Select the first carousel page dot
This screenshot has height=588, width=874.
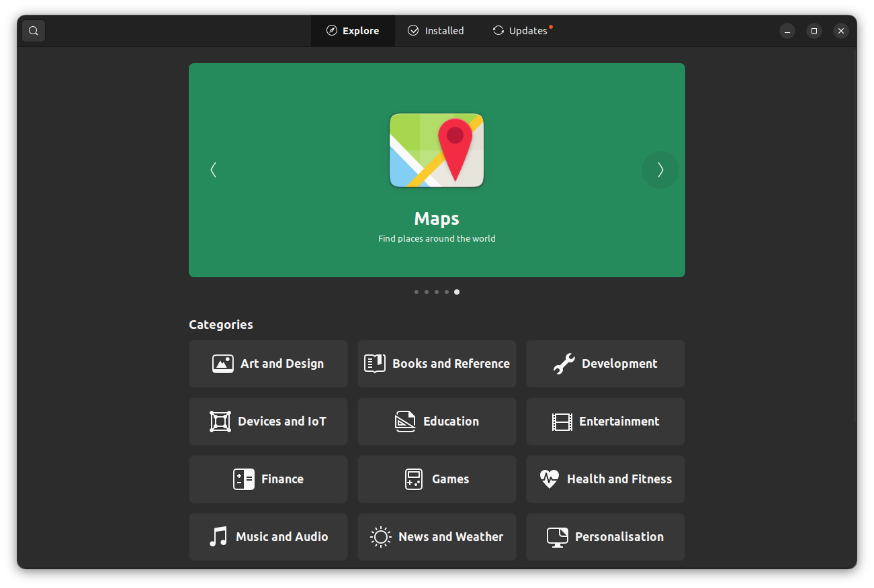coord(417,292)
